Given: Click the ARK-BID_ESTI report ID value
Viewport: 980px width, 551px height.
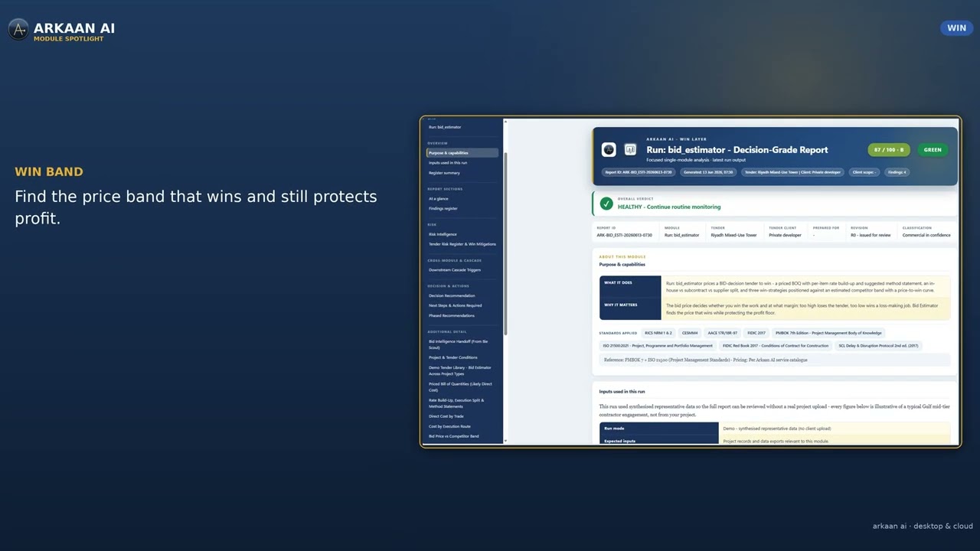Looking at the screenshot, I should click(625, 235).
